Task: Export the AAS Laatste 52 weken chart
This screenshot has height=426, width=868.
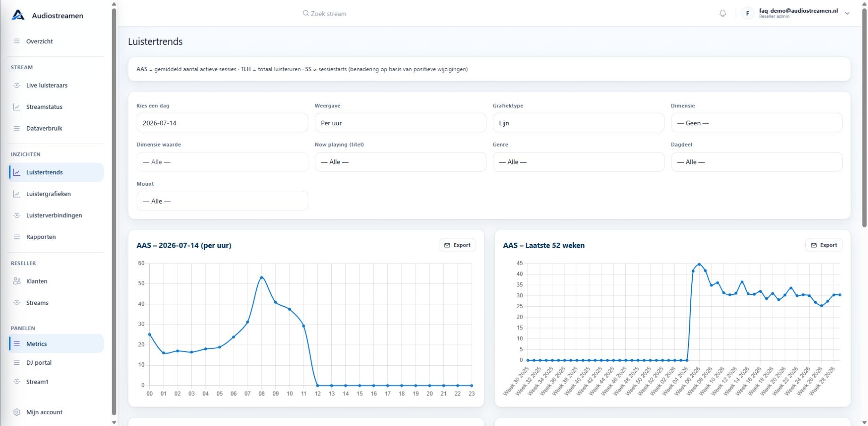Action: (x=824, y=245)
